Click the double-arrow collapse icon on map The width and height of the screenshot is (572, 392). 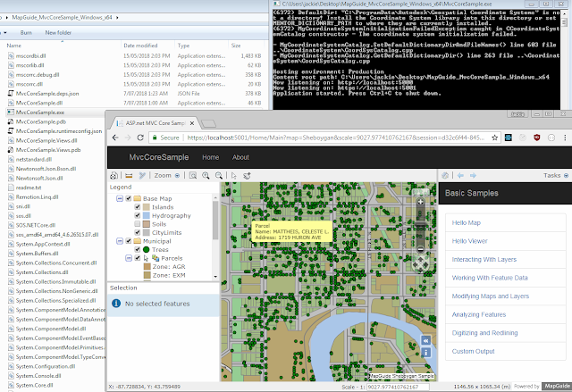[x=425, y=340]
